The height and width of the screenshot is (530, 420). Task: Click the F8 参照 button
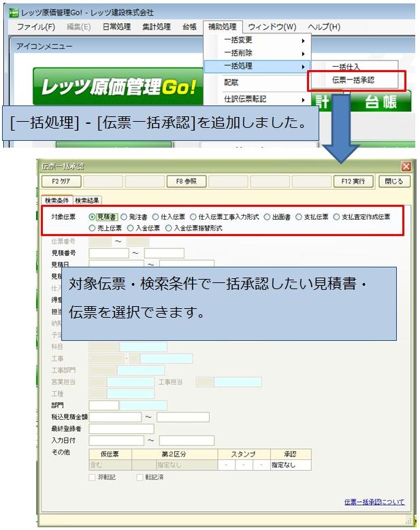pyautogui.click(x=187, y=182)
